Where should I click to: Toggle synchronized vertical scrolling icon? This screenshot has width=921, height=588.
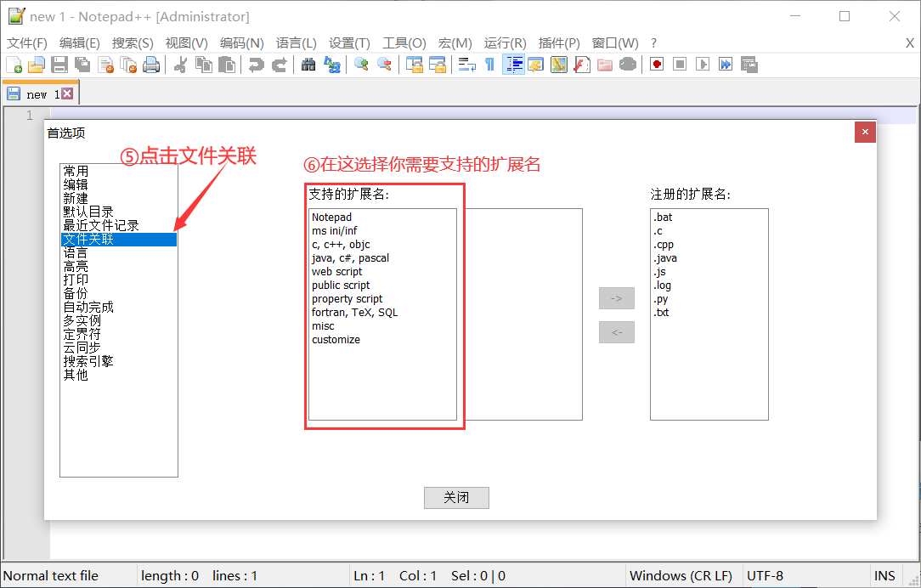pos(414,65)
